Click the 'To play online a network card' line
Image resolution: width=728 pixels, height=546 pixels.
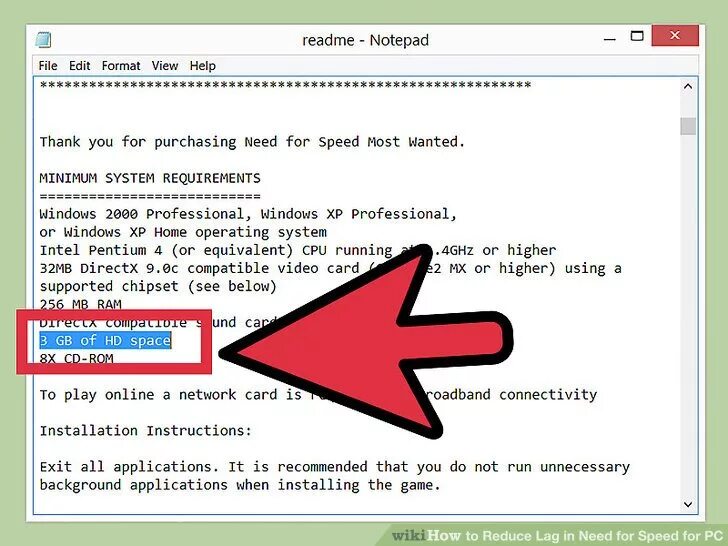coord(318,395)
